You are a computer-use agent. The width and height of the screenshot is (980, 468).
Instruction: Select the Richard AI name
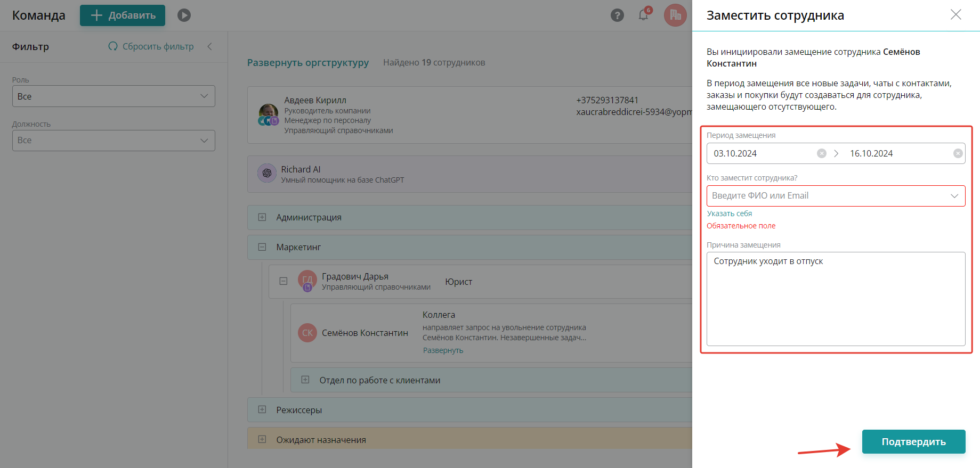pos(301,169)
